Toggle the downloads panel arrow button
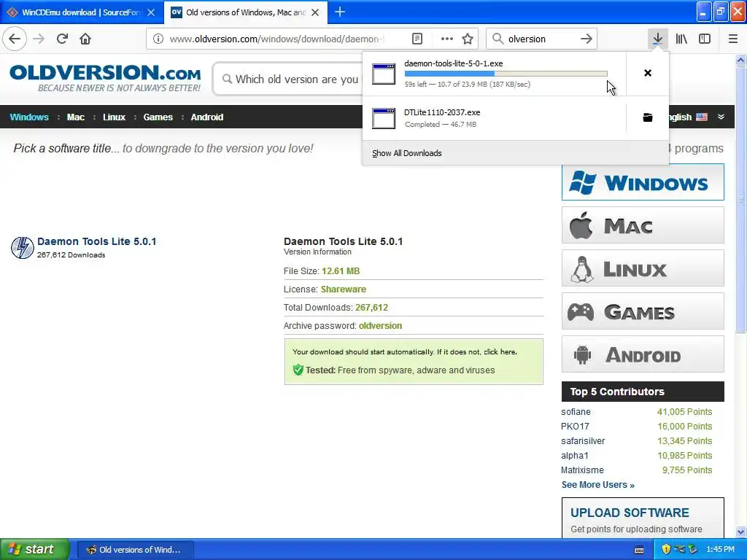Screen dimensions: 747x560 657,39
